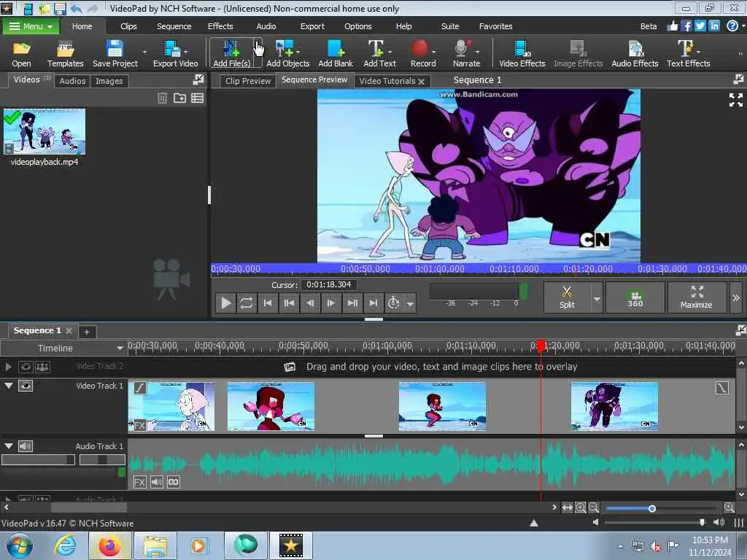
Task: Click the timeline zoom in magnifier
Action: (x=729, y=507)
